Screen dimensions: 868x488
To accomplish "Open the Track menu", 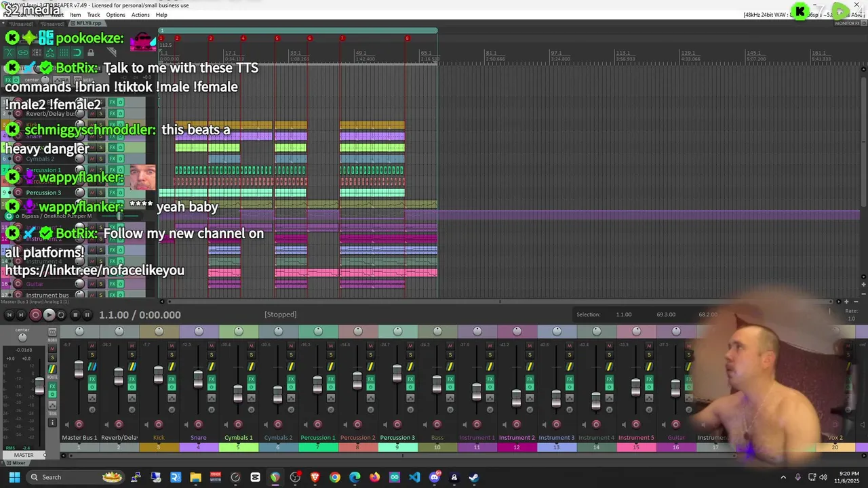I will click(x=94, y=15).
